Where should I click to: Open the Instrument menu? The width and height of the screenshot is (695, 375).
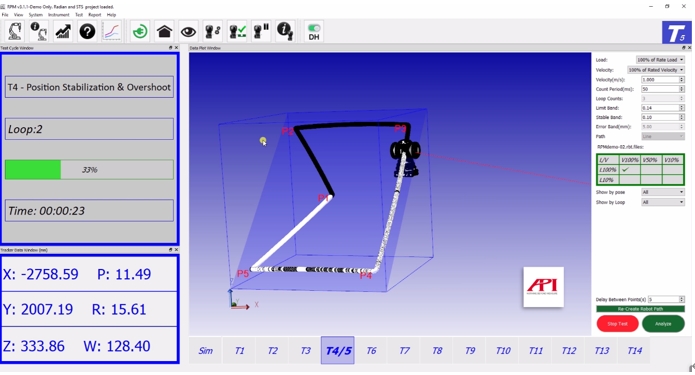(59, 15)
